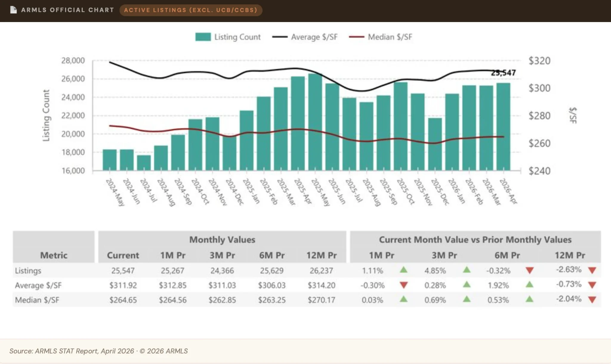Image resolution: width=611 pixels, height=364 pixels.
Task: Click the Average $/SF value $306.03
Action: (x=272, y=285)
